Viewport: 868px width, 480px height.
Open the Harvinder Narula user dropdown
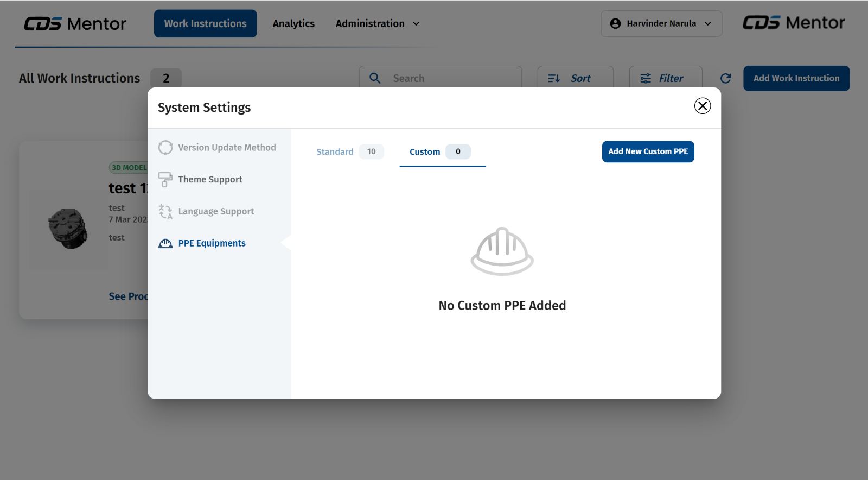(x=661, y=23)
